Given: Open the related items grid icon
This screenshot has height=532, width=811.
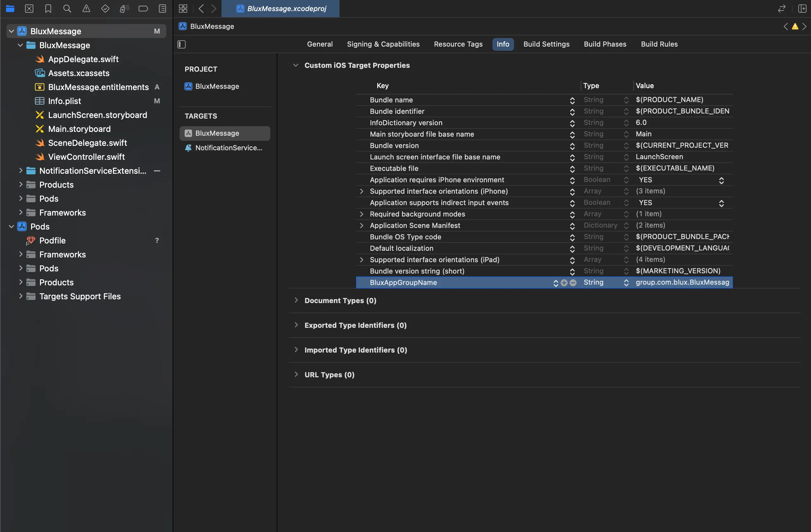Looking at the screenshot, I should pyautogui.click(x=183, y=9).
